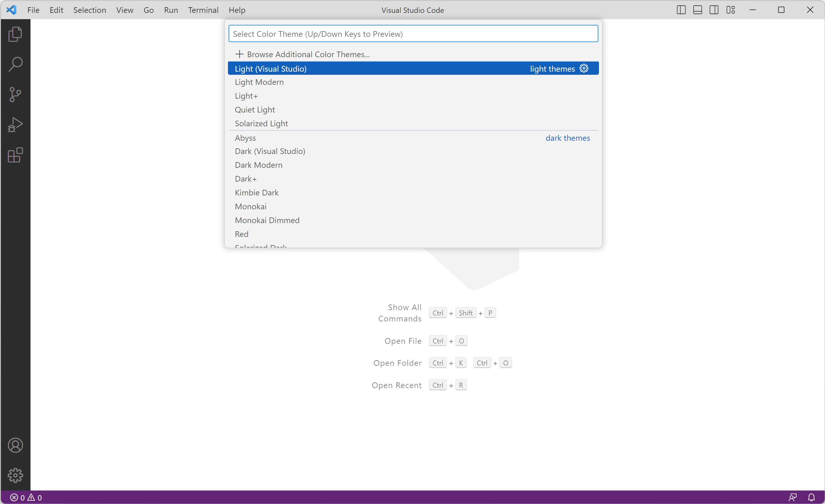Click the notifications bell in status bar
The height and width of the screenshot is (504, 825).
(x=811, y=497)
